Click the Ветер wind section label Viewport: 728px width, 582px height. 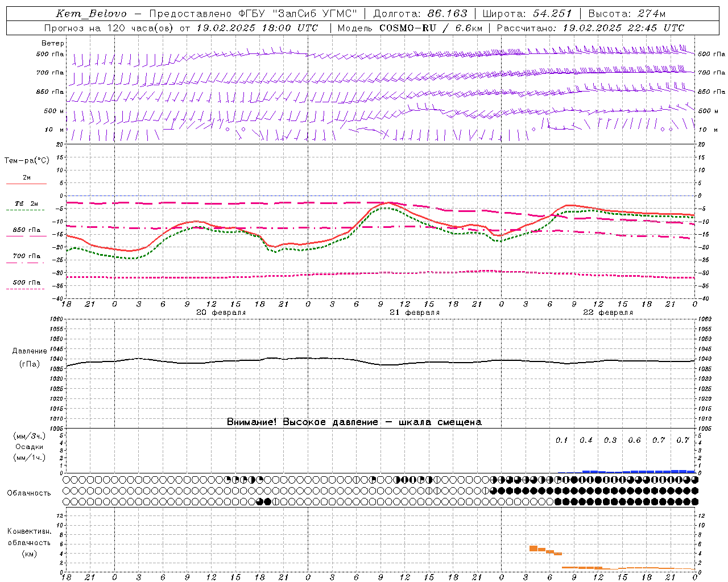53,43
